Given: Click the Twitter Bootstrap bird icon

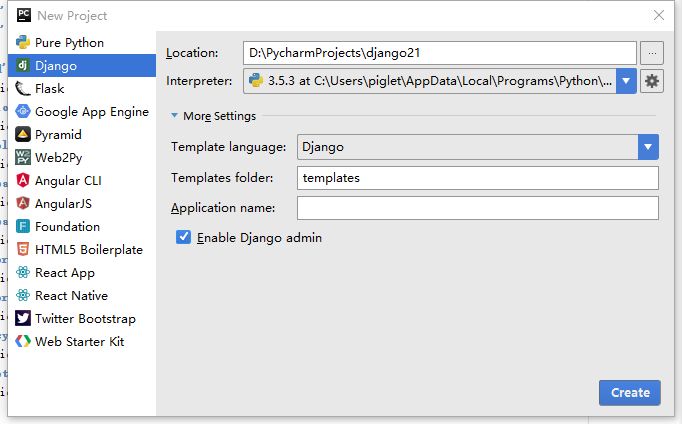Looking at the screenshot, I should 23,319.
